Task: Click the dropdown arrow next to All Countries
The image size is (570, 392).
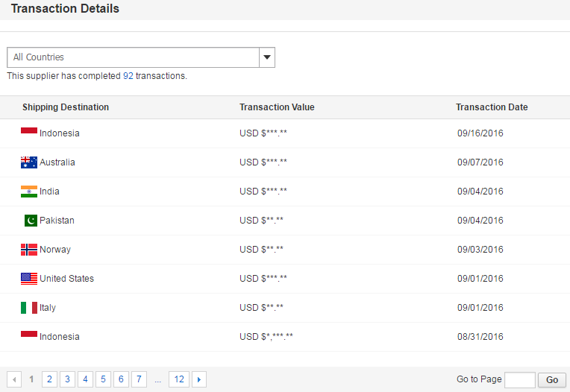Action: pos(267,57)
